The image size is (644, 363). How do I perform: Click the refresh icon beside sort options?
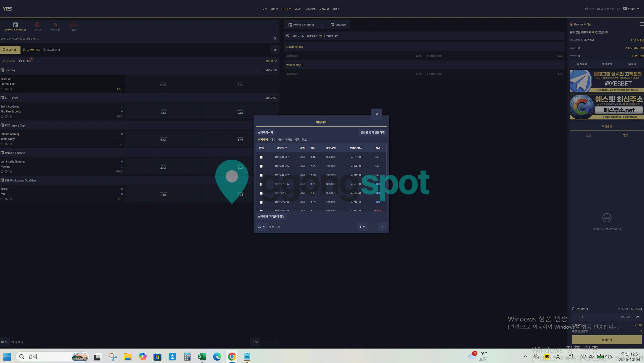point(275,50)
